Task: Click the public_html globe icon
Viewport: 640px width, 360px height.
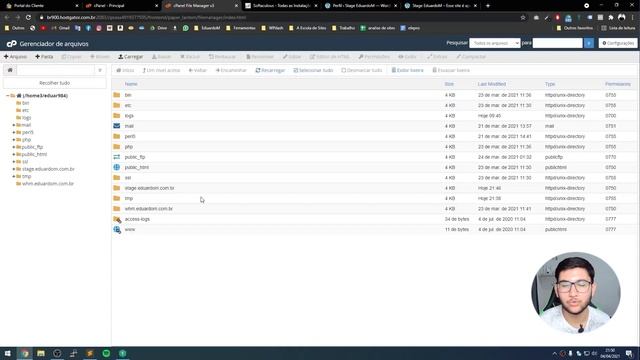Action: (x=117, y=167)
